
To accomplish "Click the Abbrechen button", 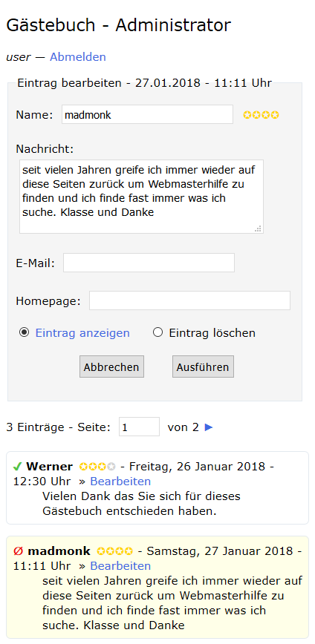I will point(112,367).
